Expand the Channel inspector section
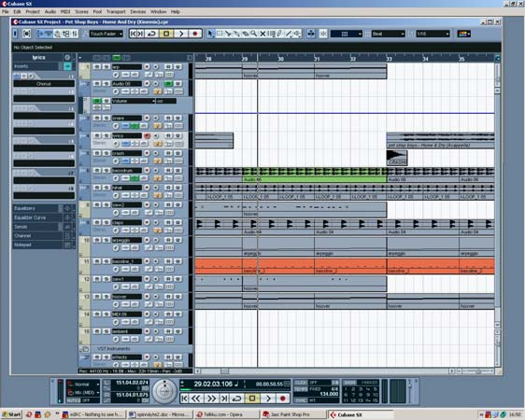 [44, 236]
